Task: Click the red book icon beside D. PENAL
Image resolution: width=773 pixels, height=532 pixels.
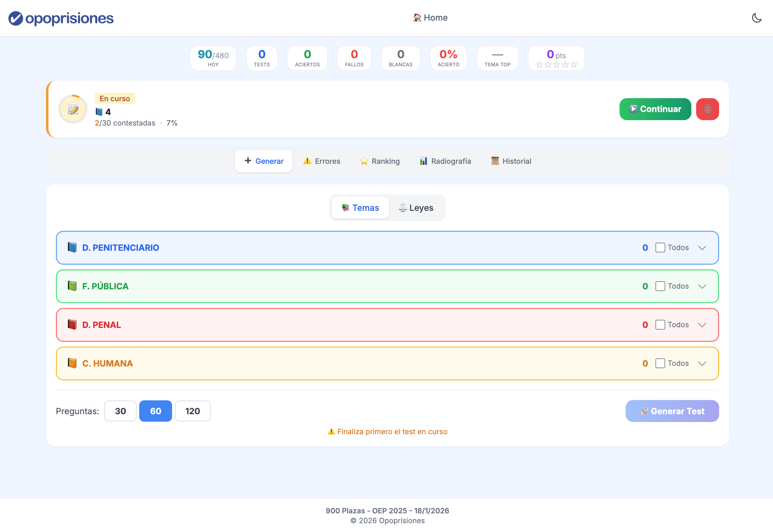Action: [72, 325]
